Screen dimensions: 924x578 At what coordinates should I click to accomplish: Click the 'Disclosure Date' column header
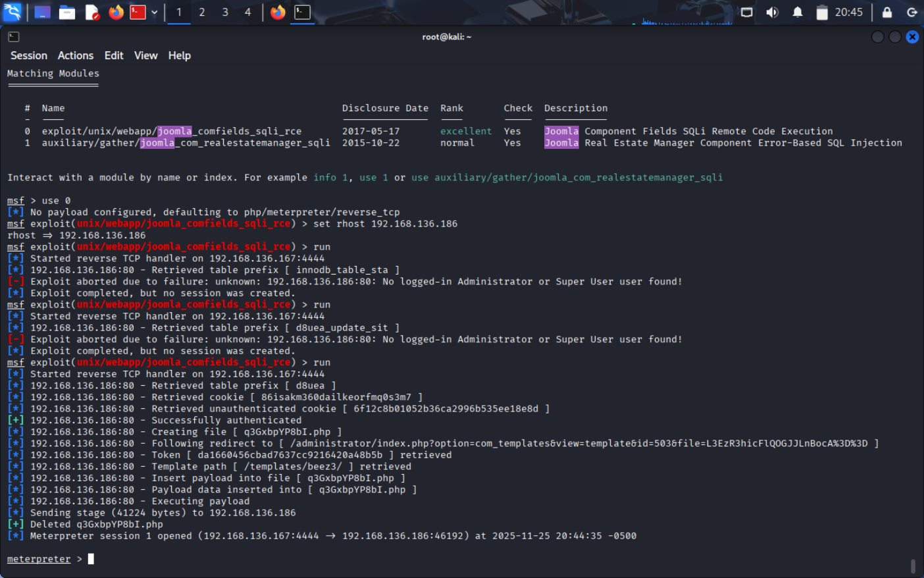[385, 108]
